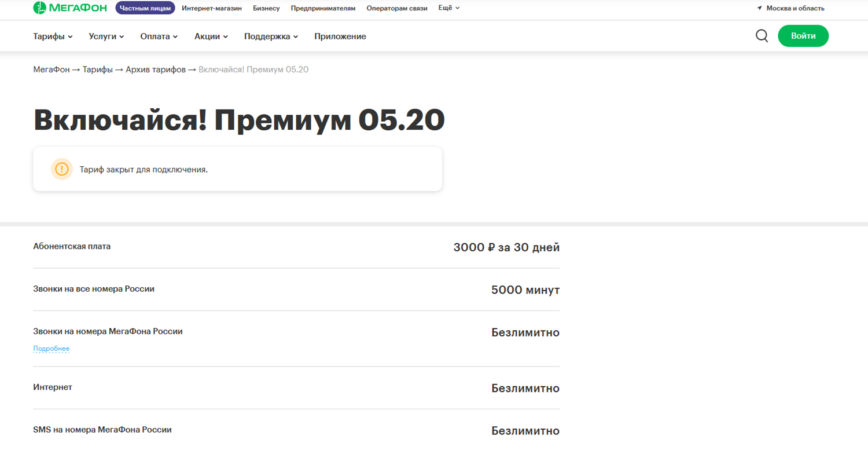Click the value 3000 ₽ за 30 дней
This screenshot has width=868, height=454.
click(506, 248)
